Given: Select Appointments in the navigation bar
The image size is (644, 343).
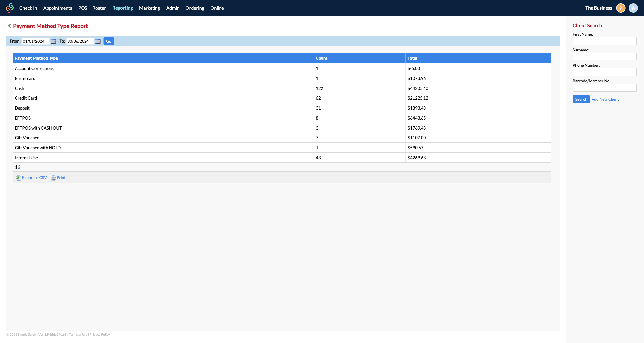Looking at the screenshot, I should click(57, 8).
